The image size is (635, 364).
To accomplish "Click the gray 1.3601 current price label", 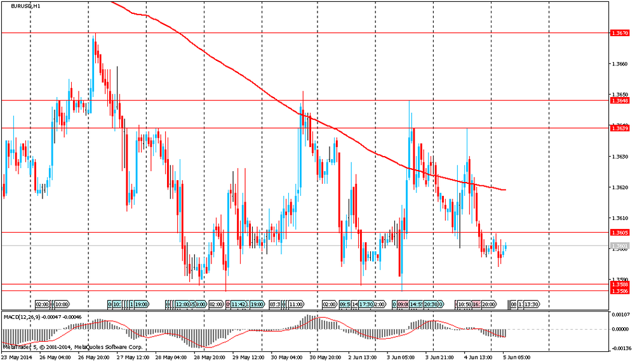I will click(619, 245).
